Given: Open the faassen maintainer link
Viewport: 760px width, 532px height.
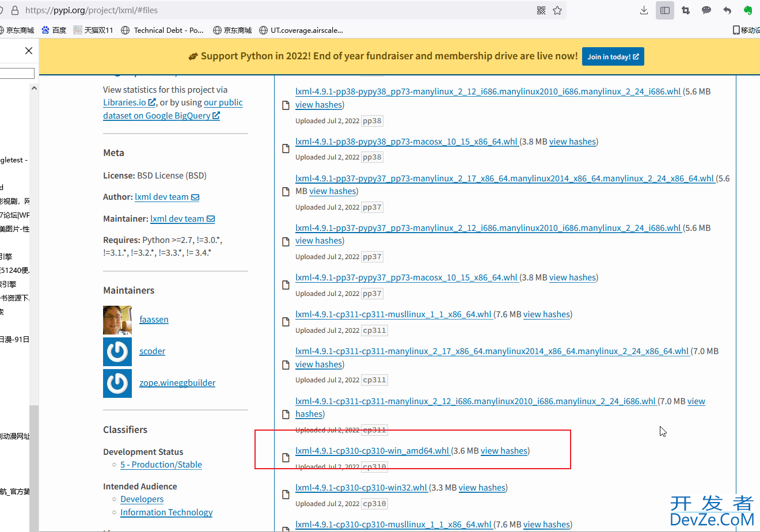Looking at the screenshot, I should (x=154, y=320).
